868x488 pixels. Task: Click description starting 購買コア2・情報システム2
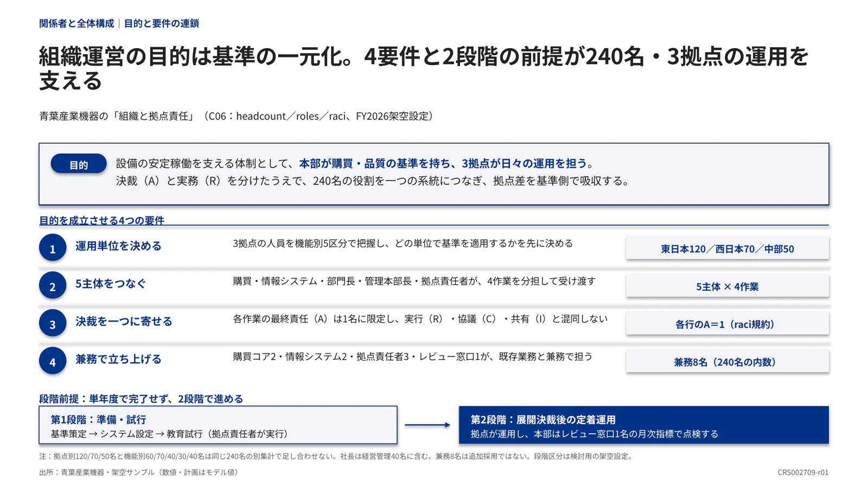413,356
